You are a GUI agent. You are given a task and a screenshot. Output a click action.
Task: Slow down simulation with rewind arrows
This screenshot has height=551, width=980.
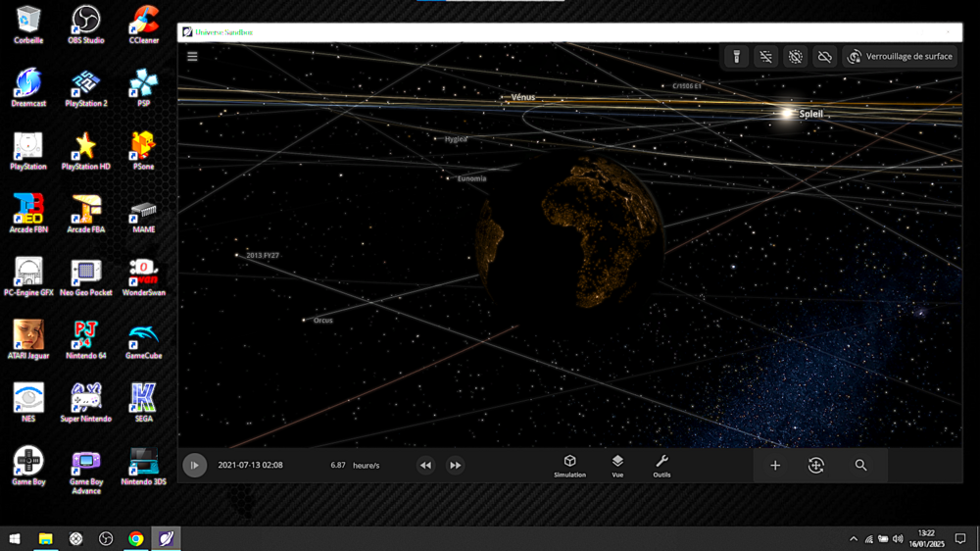pos(425,466)
